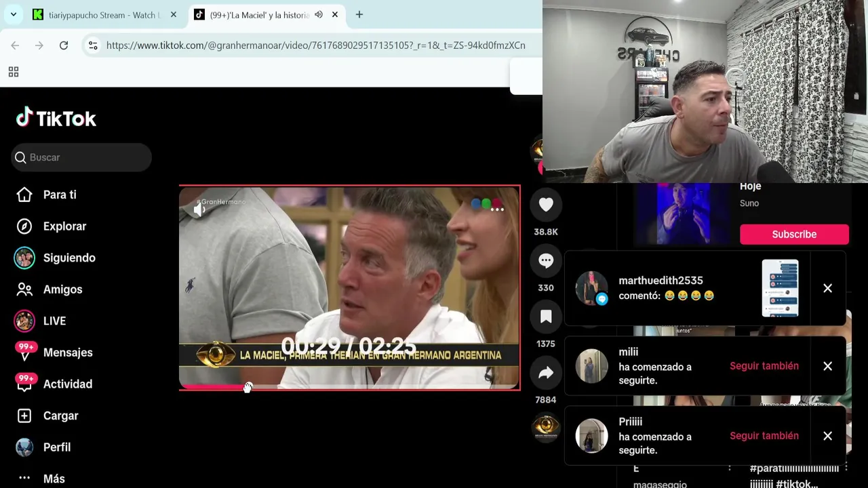Open the comment screenshot thumbnail
This screenshot has width=868, height=488.
[780, 288]
